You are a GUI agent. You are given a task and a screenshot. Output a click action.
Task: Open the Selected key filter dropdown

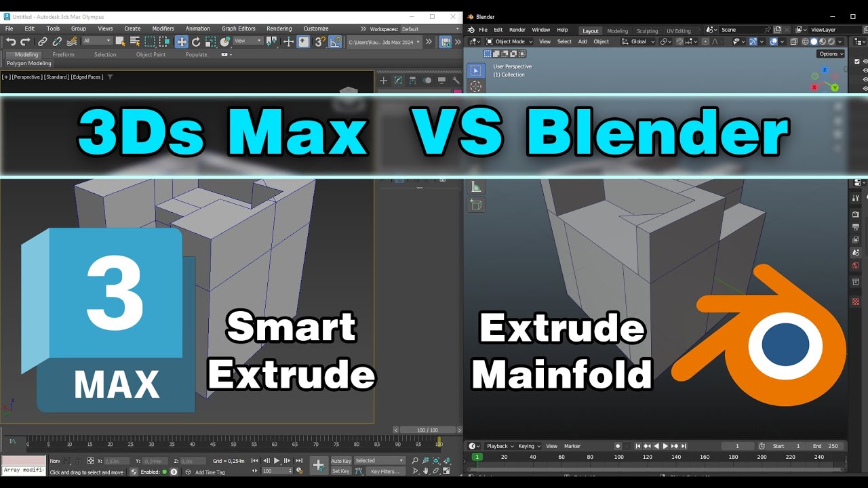380,461
